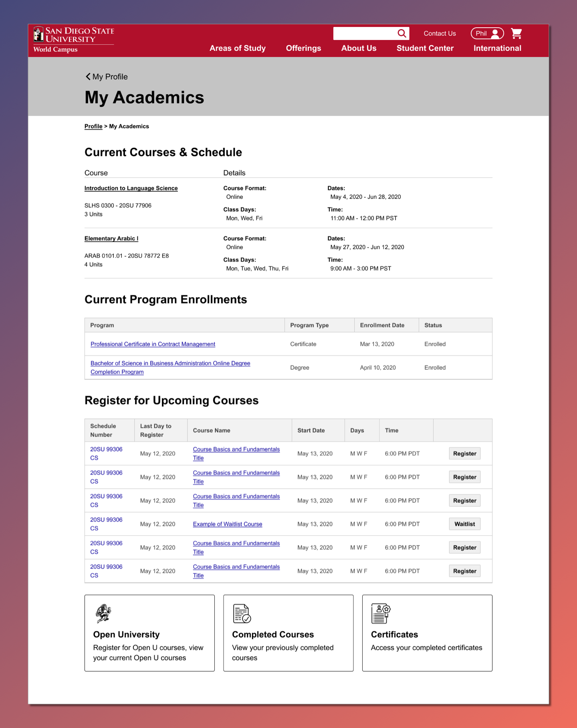Open the Phil user account icon

click(487, 33)
